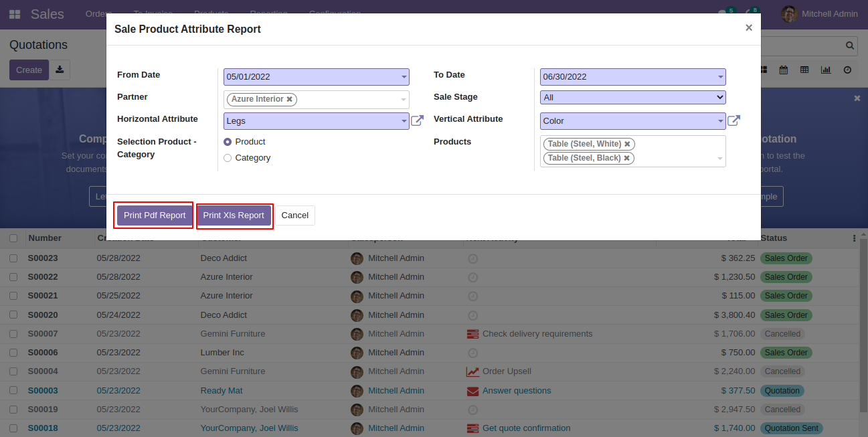The width and height of the screenshot is (868, 437).
Task: Switch to pivot table view icon
Action: [x=804, y=70]
